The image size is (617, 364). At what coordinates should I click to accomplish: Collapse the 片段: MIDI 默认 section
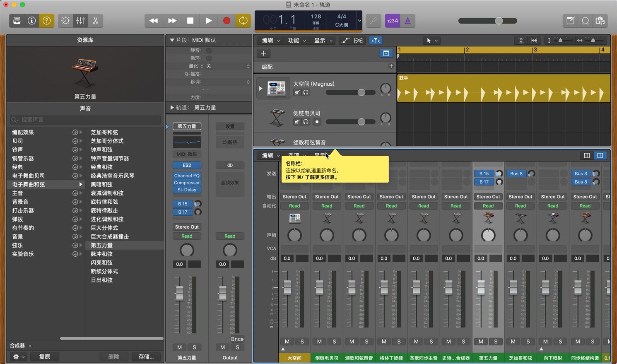pos(172,40)
